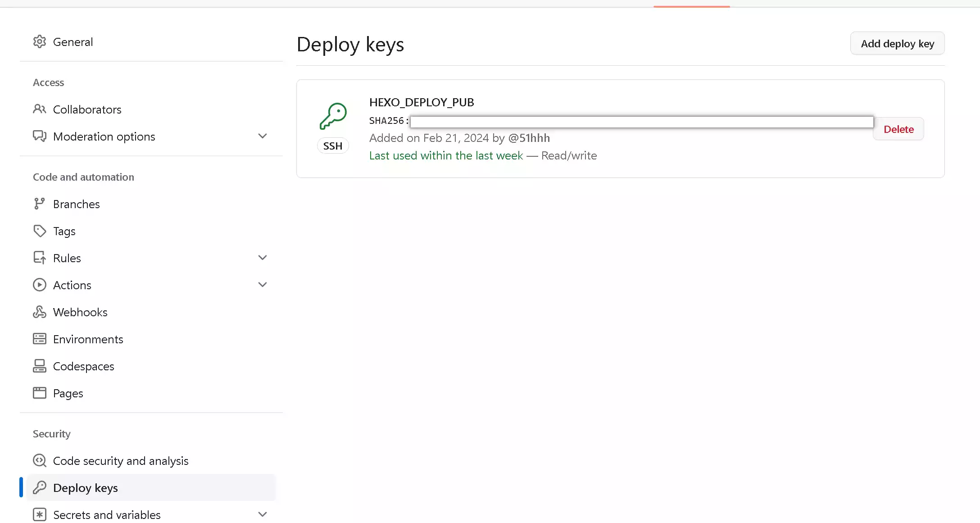This screenshot has height=523, width=980.
Task: Click the SHA256 fingerprint field
Action: point(642,122)
